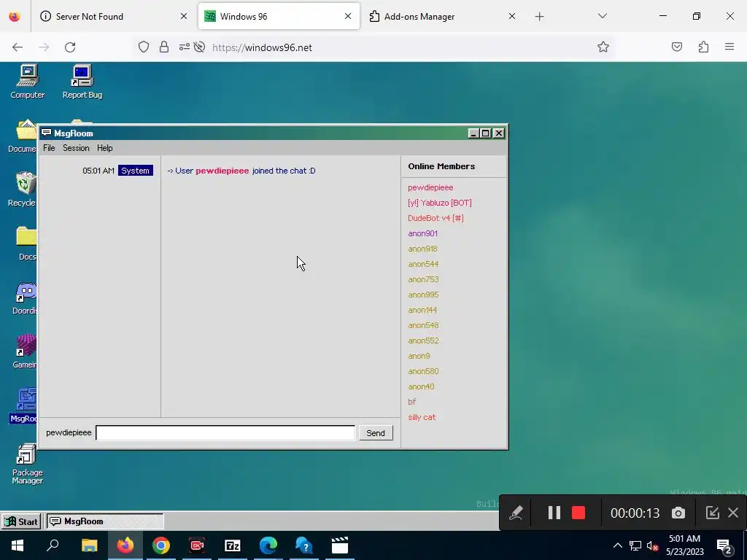This screenshot has height=560, width=747.
Task: Open 7-Zip from the taskbar
Action: coord(233,545)
